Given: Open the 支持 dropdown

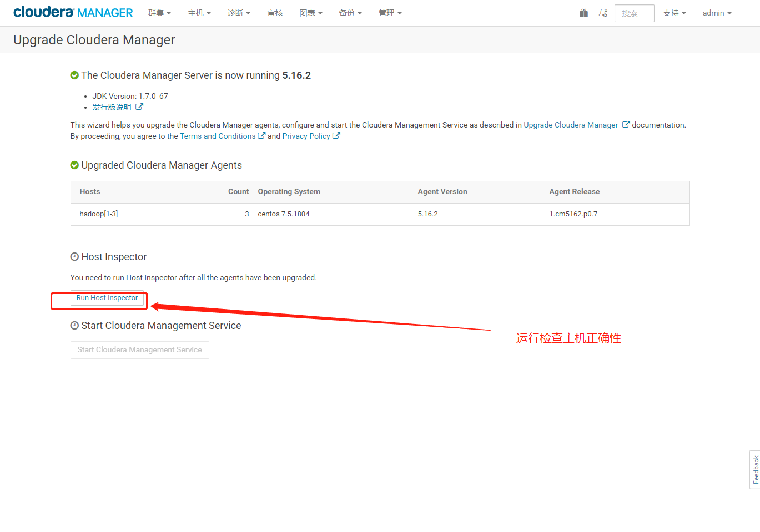Looking at the screenshot, I should tap(675, 13).
